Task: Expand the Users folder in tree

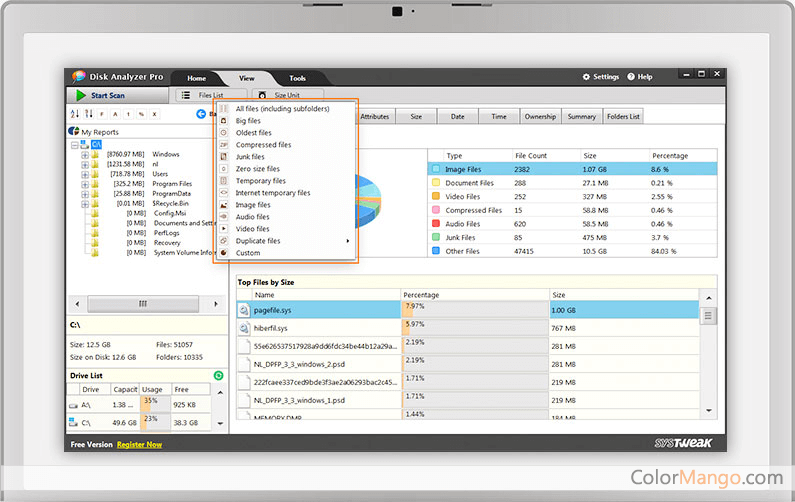Action: click(x=82, y=174)
